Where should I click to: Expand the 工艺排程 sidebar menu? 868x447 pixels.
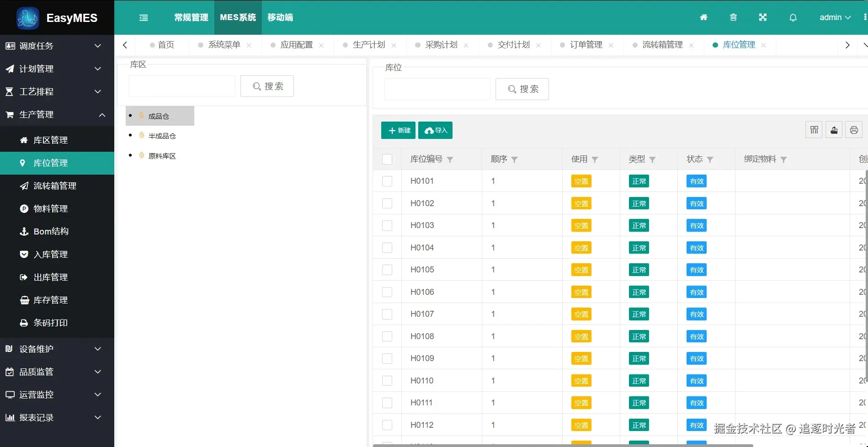tap(57, 92)
